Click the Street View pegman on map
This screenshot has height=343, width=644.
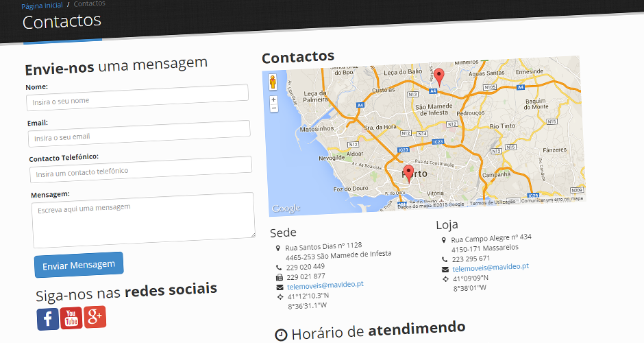pos(272,82)
